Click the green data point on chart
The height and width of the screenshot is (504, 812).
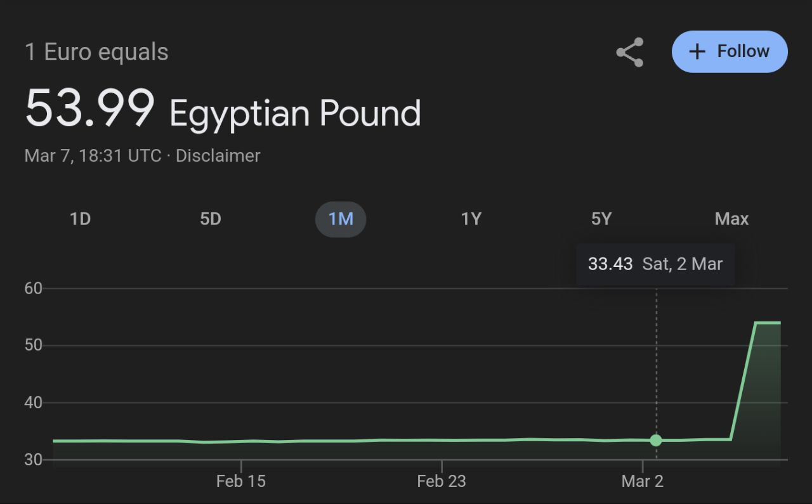click(x=656, y=440)
